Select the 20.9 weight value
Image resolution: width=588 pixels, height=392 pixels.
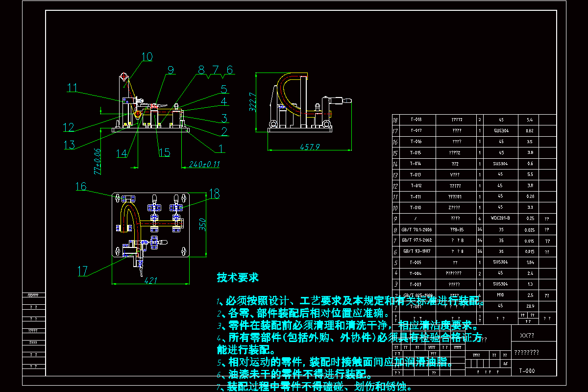(x=530, y=306)
